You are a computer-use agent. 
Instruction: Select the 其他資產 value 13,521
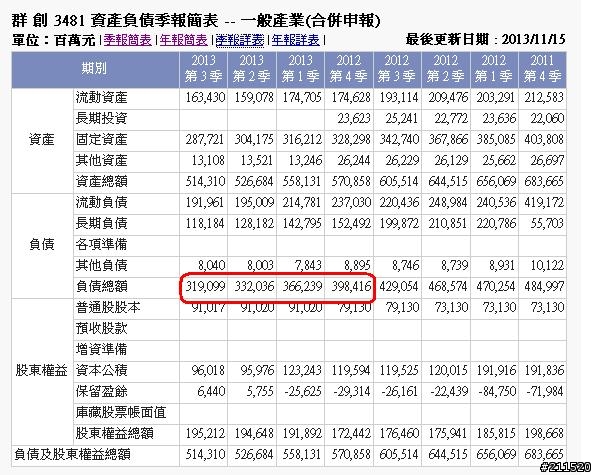(x=257, y=160)
